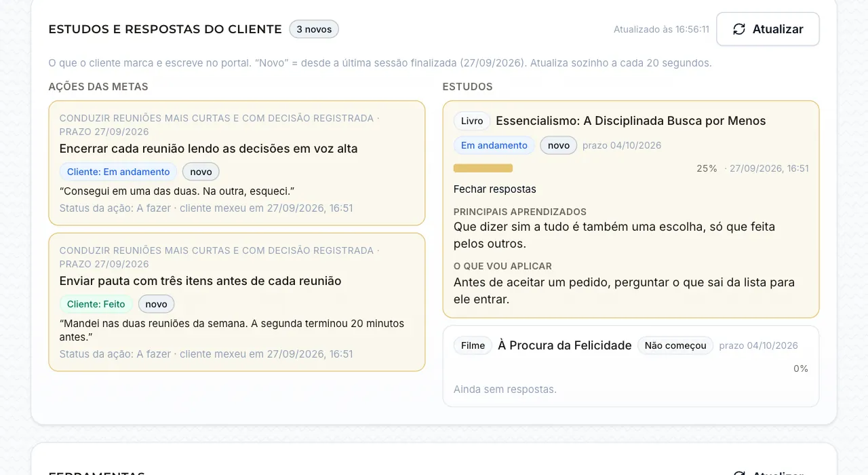Click the refresh icon inside the Atualizar button
This screenshot has height=475, width=868.
[739, 29]
